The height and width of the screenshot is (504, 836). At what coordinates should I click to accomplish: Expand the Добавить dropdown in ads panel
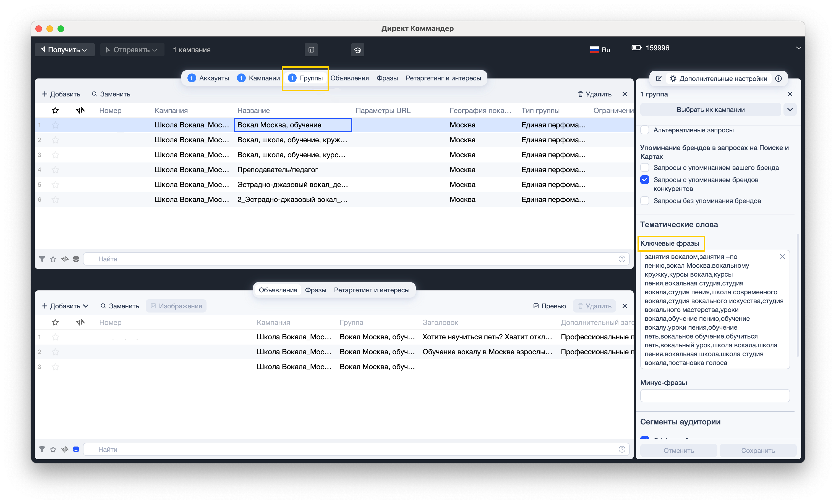(65, 306)
